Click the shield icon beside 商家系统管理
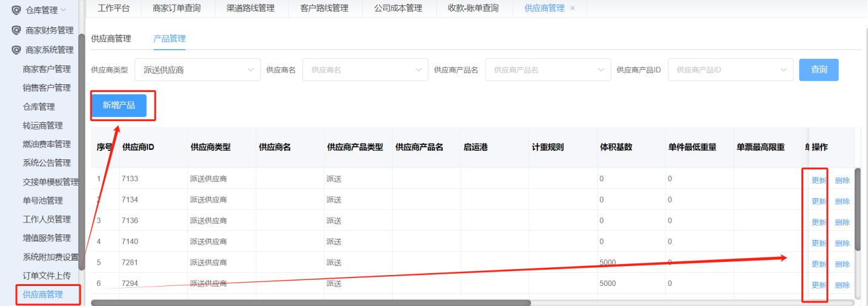 pyautogui.click(x=16, y=50)
